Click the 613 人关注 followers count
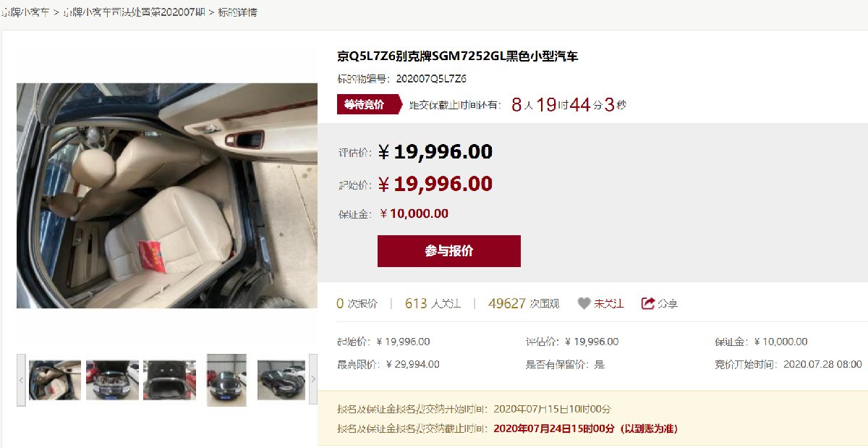Viewport: 868px width, 448px height. click(x=433, y=304)
